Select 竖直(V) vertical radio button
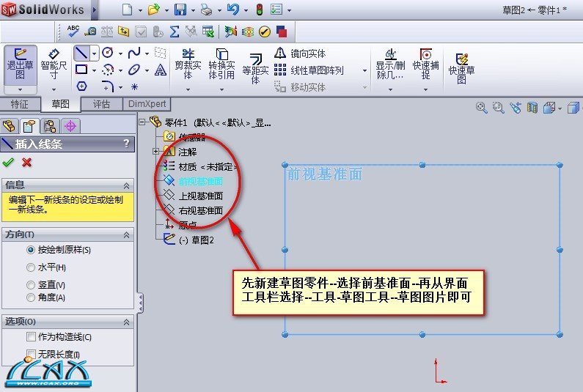 coord(31,285)
